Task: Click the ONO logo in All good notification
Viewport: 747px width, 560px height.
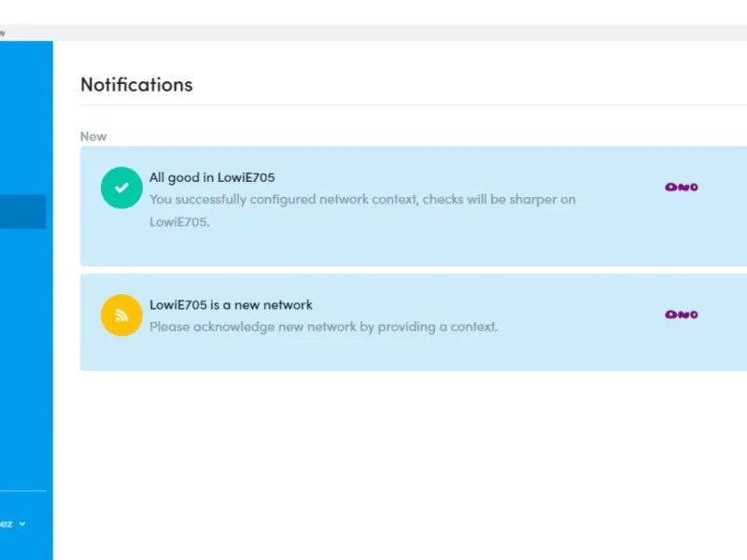Action: tap(682, 188)
